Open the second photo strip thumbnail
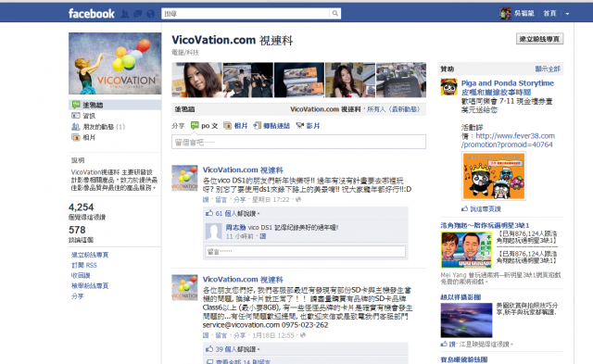Viewport: 593px width, 364px height. pos(248,81)
